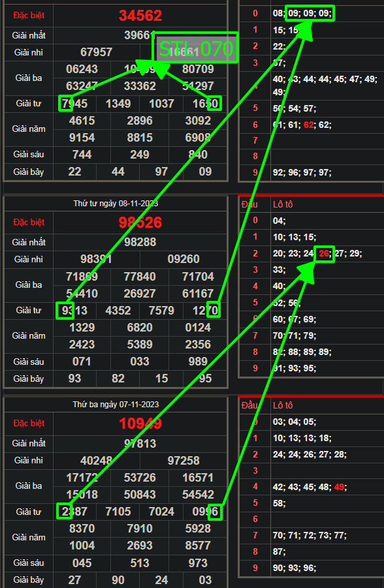Click the Giải tư number 7945
The width and height of the screenshot is (384, 588).
pos(74,104)
